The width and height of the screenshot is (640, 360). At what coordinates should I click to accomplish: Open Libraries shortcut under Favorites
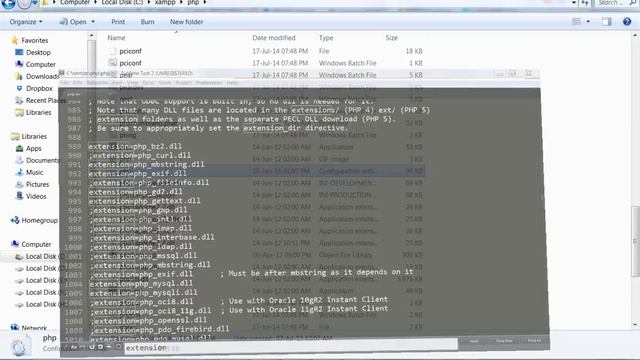(38, 112)
